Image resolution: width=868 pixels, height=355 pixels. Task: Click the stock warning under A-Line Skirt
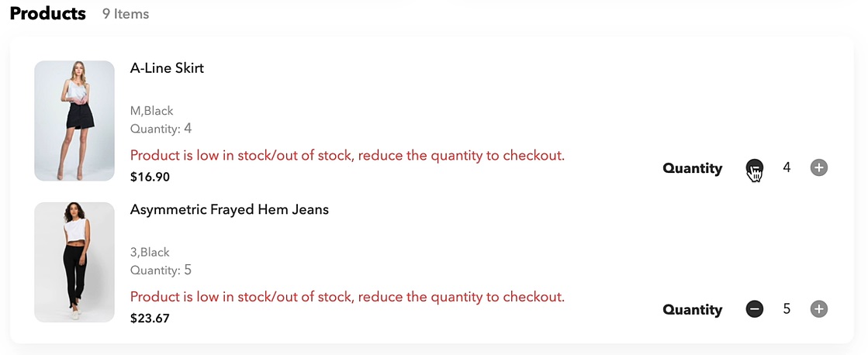348,155
